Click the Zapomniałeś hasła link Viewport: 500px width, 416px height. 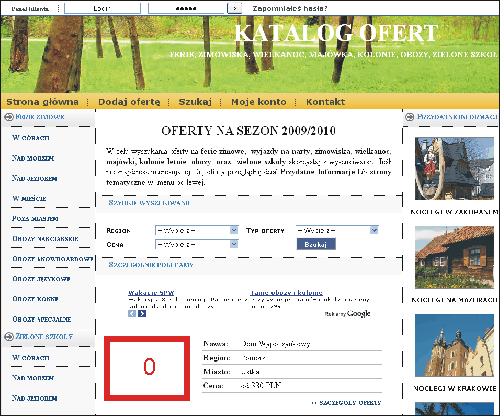(x=290, y=8)
